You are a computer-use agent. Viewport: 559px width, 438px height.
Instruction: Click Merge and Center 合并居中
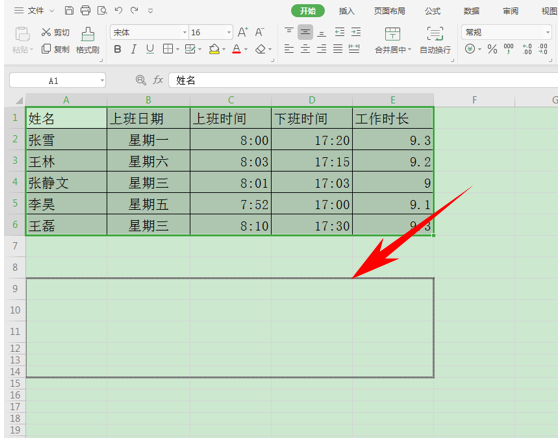point(393,40)
